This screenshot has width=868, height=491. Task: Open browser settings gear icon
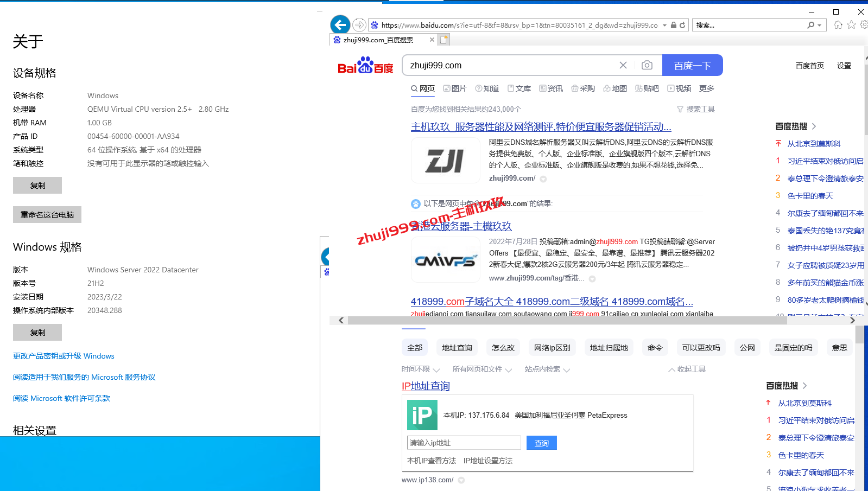click(x=863, y=25)
